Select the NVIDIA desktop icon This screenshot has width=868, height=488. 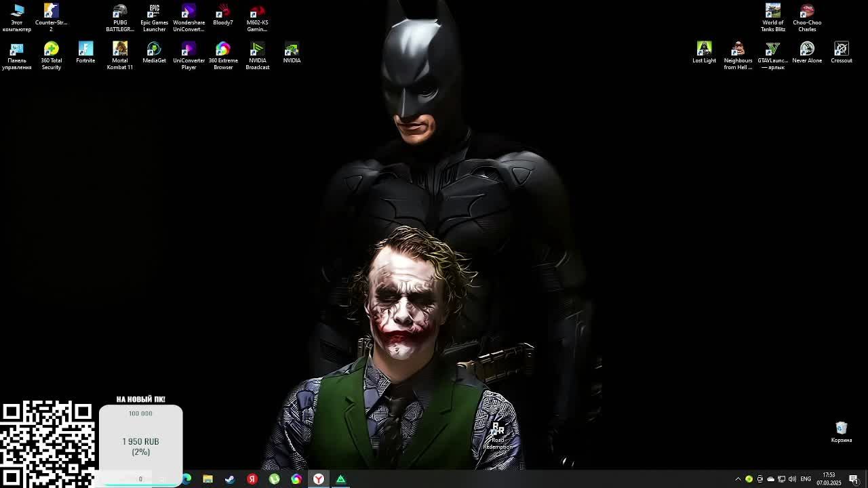[292, 53]
